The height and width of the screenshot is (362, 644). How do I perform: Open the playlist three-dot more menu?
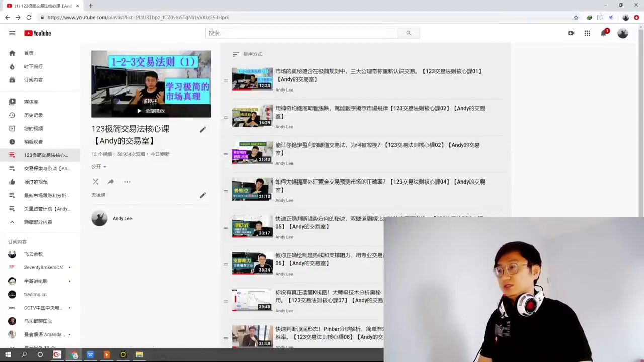pyautogui.click(x=127, y=182)
